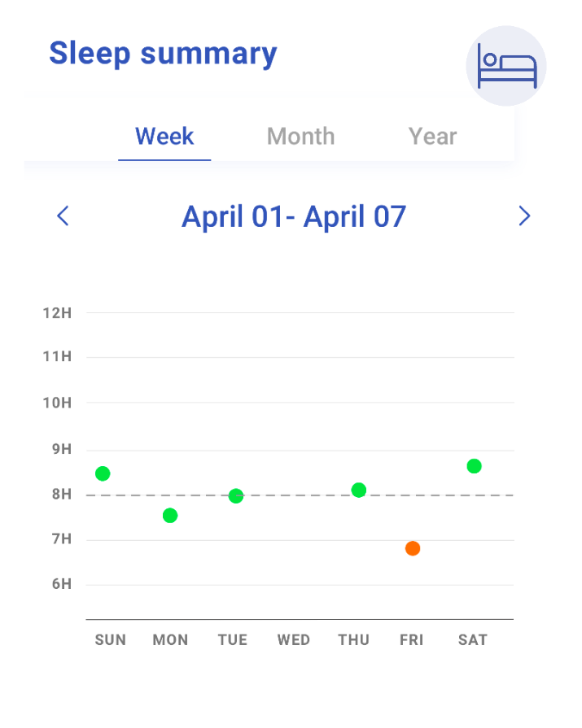Screen dimensions: 582x728
Task: Select Saturday's green sleep data point
Action: 474,466
